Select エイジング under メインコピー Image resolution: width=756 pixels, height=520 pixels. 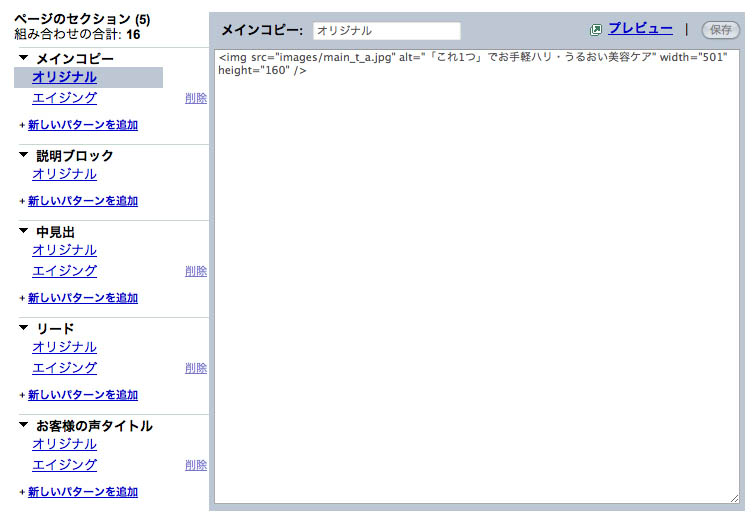pyautogui.click(x=64, y=98)
